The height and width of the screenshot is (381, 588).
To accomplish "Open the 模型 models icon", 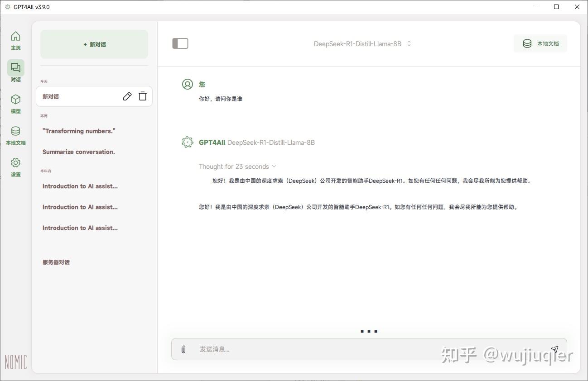I will [x=15, y=103].
